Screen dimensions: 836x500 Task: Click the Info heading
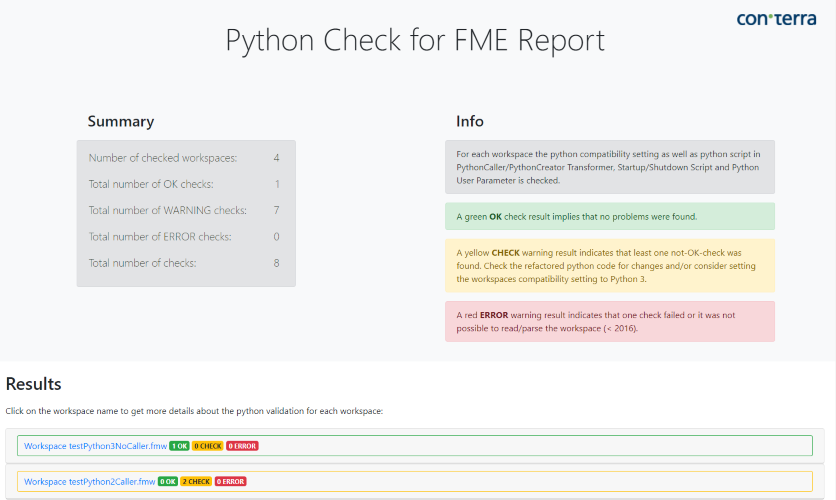pos(470,122)
